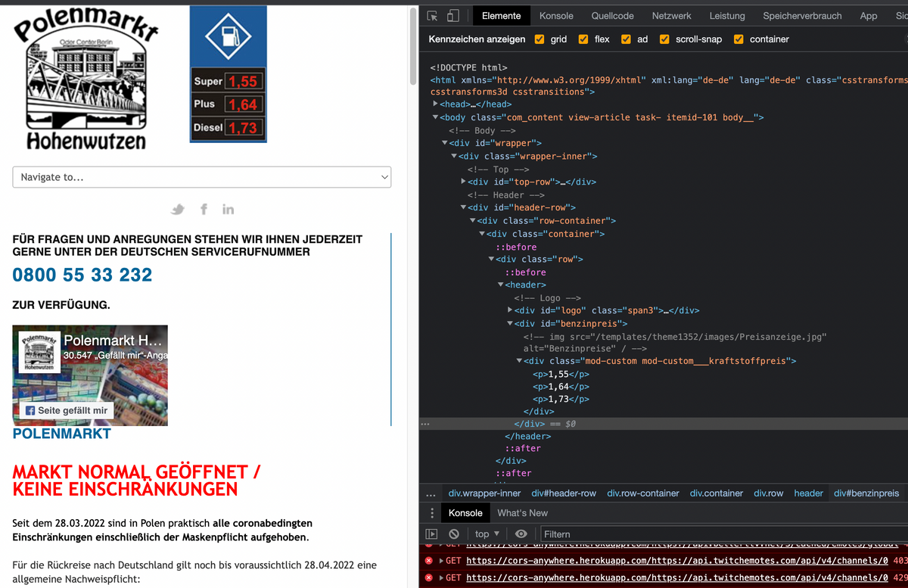Collapse the mod-custom kraftstoffpreis div
This screenshot has width=908, height=588.
(x=519, y=361)
